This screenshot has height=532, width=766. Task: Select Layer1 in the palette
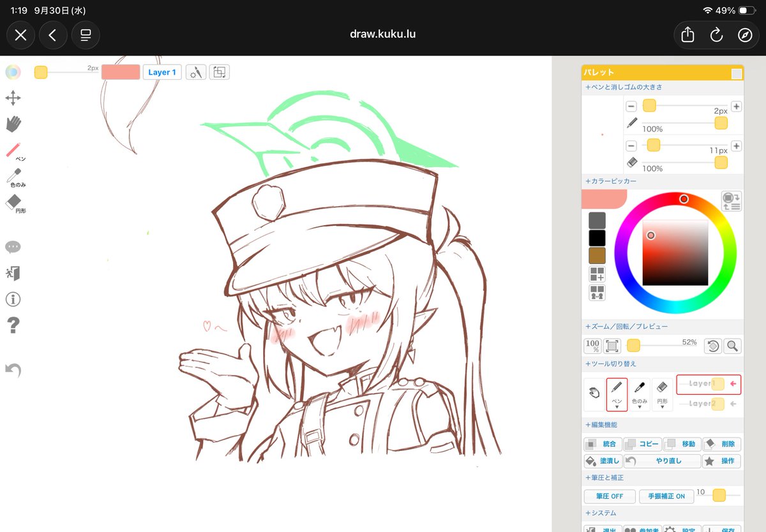709,384
